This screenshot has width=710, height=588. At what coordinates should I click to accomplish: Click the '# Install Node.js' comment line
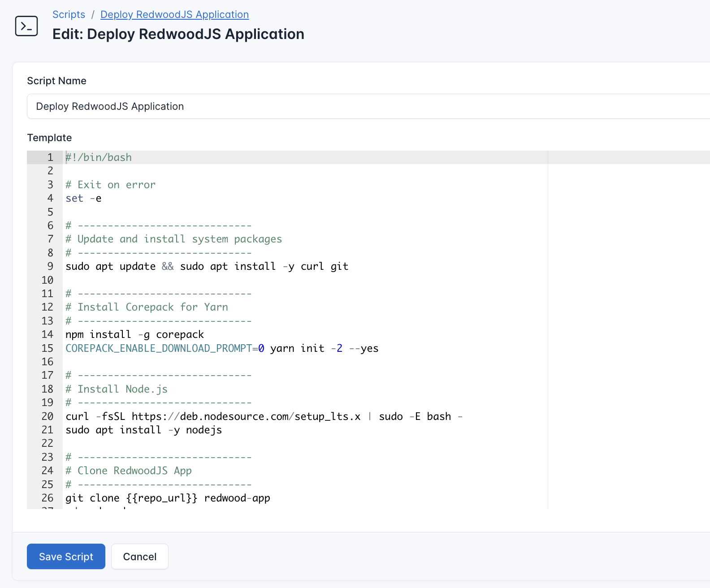[x=117, y=389]
